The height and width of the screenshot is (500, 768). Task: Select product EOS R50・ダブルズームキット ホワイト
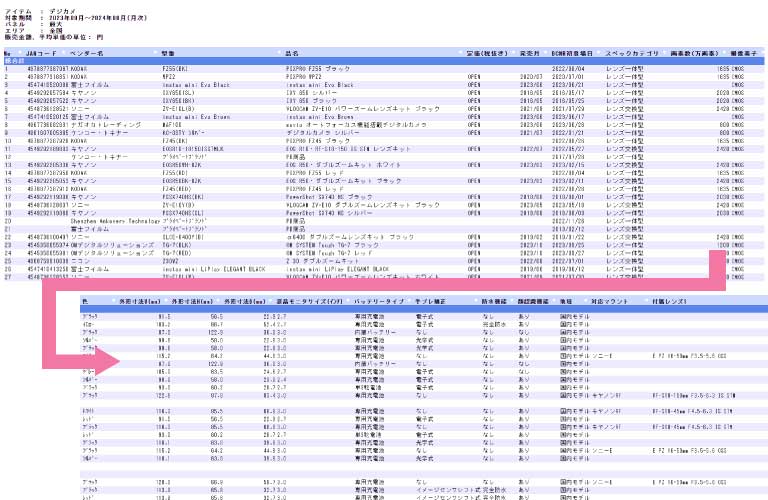(x=343, y=165)
